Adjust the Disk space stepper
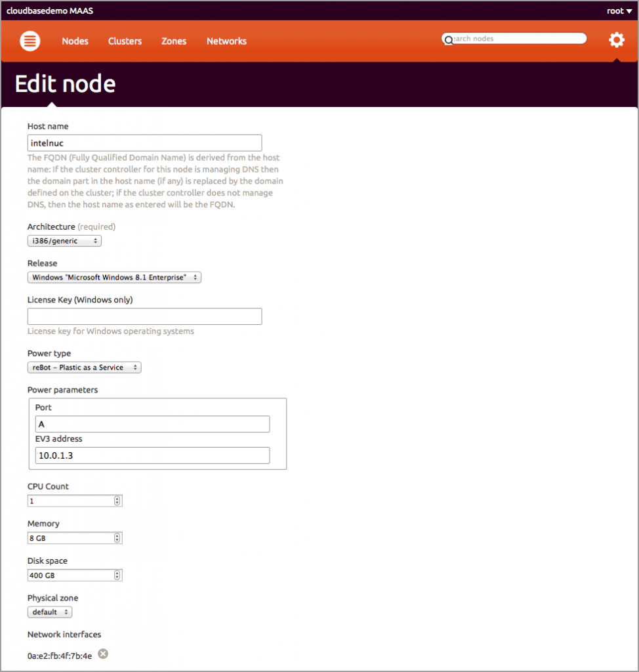639x672 pixels. click(x=117, y=576)
